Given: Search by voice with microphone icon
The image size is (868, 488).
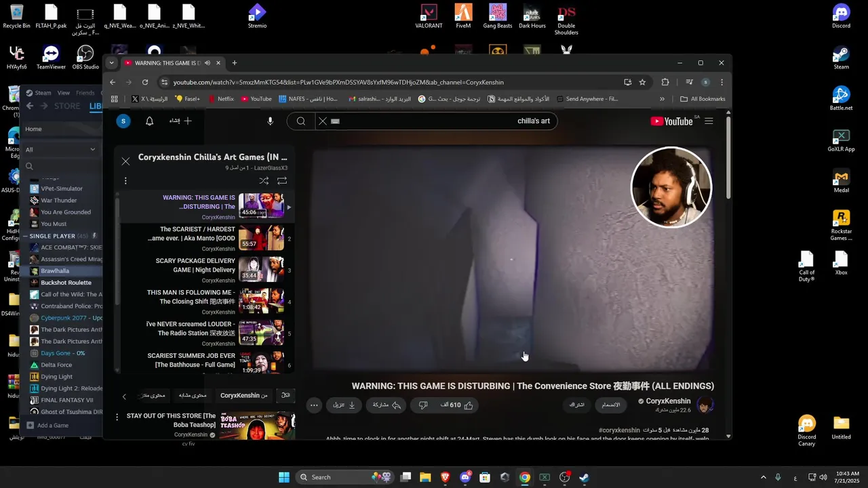Looking at the screenshot, I should click(270, 121).
